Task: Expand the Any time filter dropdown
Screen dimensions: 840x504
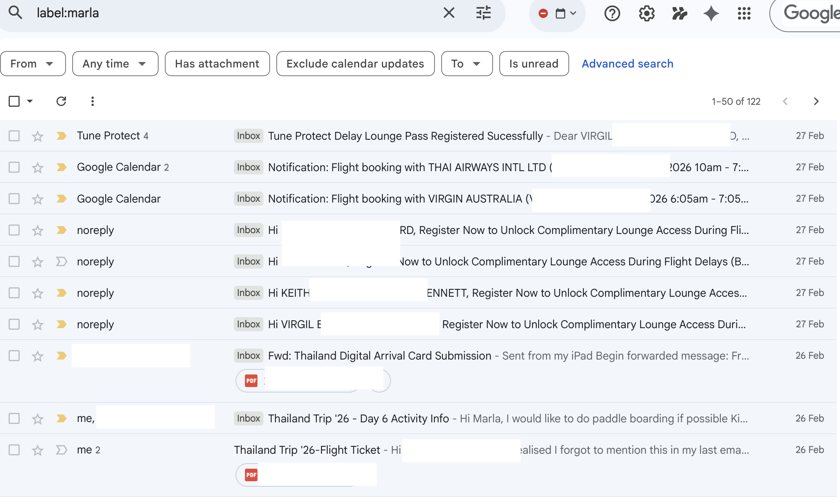Action: coord(115,64)
